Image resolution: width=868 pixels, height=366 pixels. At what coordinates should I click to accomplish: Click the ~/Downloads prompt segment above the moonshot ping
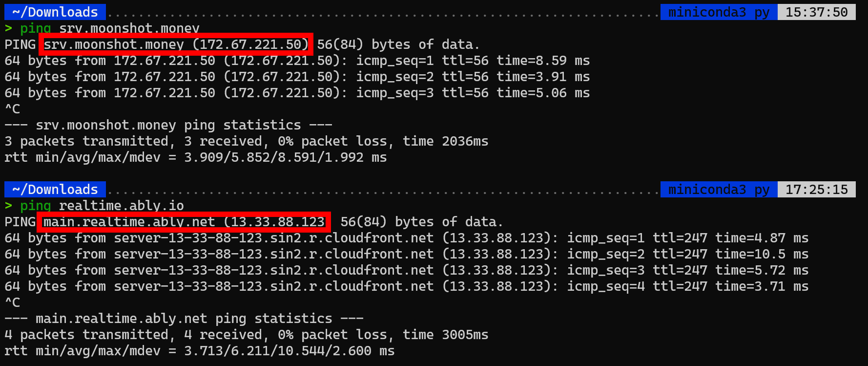click(x=55, y=12)
